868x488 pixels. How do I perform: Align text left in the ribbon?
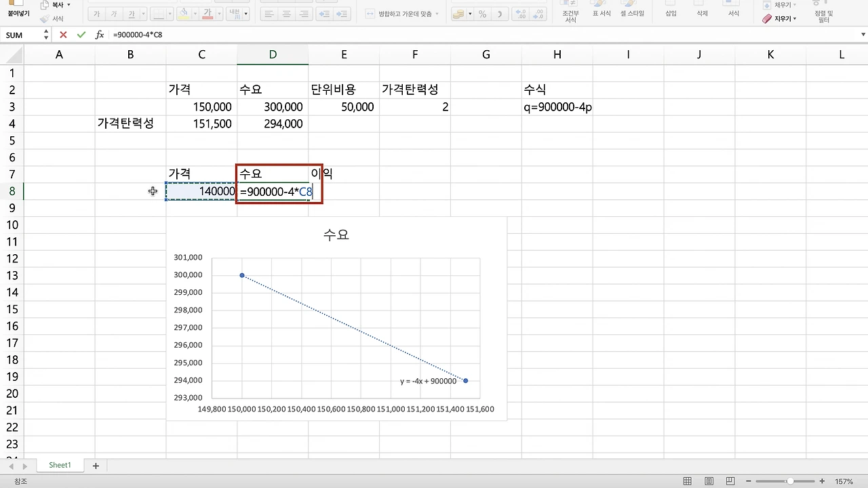coord(269,14)
